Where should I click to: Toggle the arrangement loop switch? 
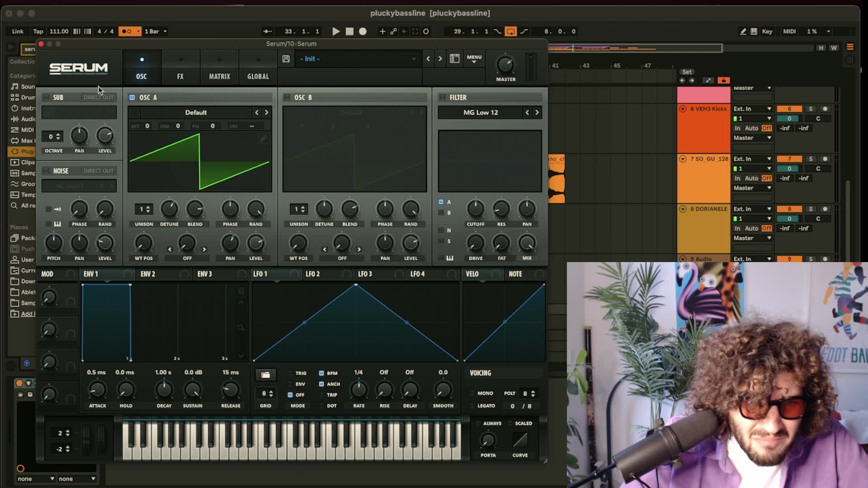click(x=510, y=31)
